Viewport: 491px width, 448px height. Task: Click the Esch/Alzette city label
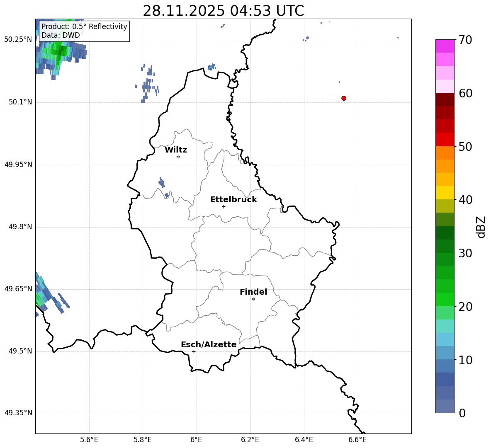pyautogui.click(x=209, y=344)
